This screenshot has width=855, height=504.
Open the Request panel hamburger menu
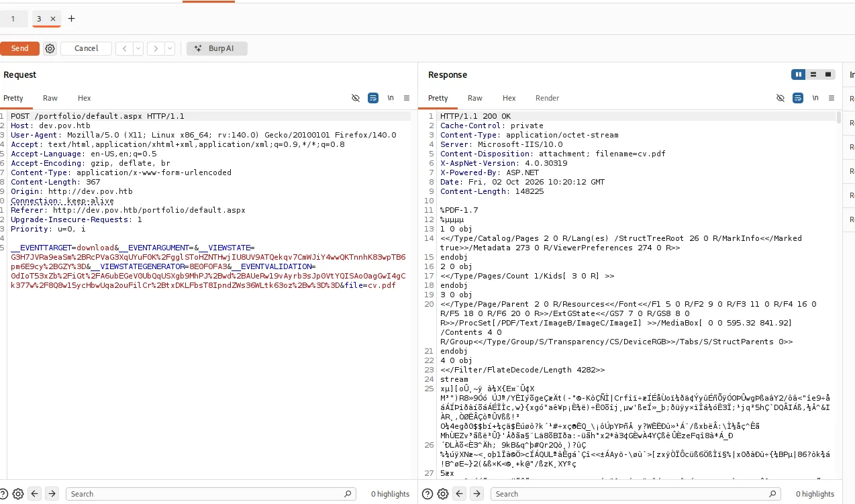pos(407,98)
